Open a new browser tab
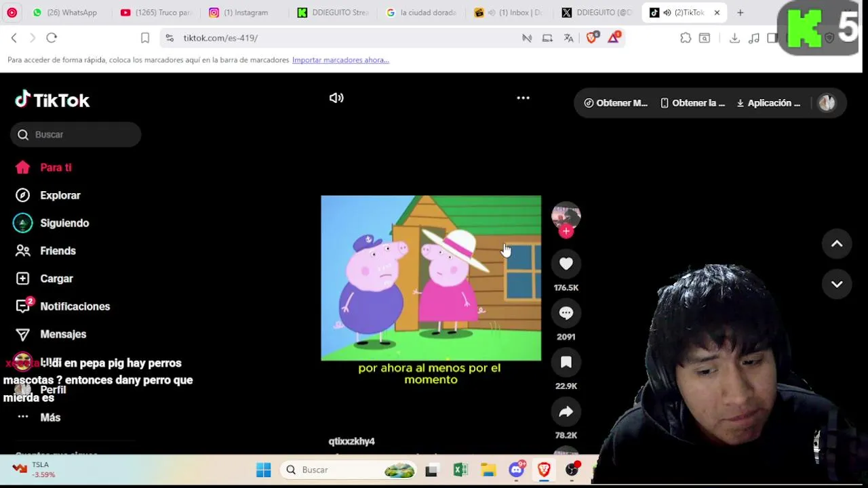 click(x=740, y=12)
